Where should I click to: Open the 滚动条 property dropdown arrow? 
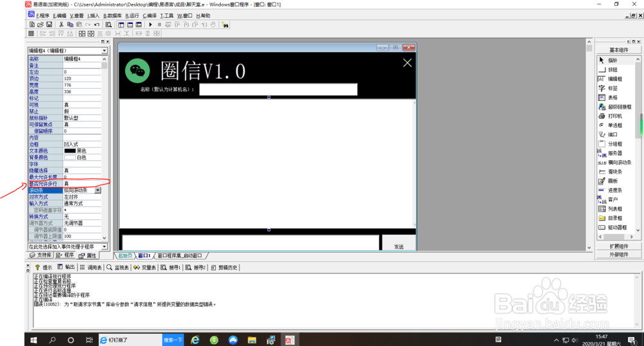tap(98, 190)
